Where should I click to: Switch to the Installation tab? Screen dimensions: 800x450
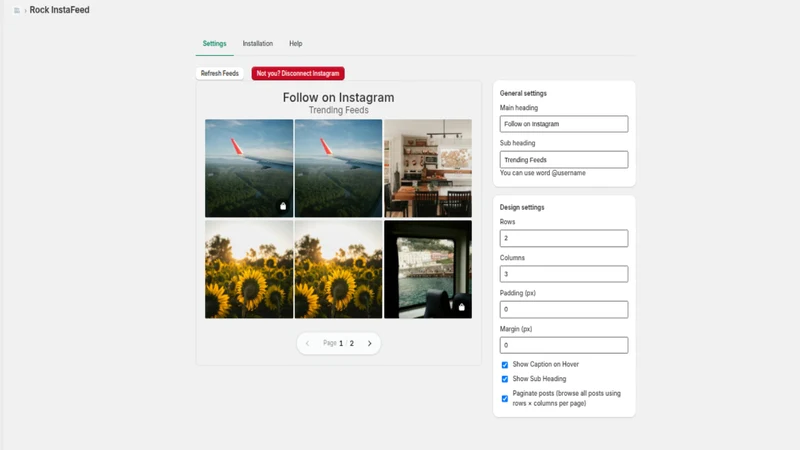coord(258,44)
